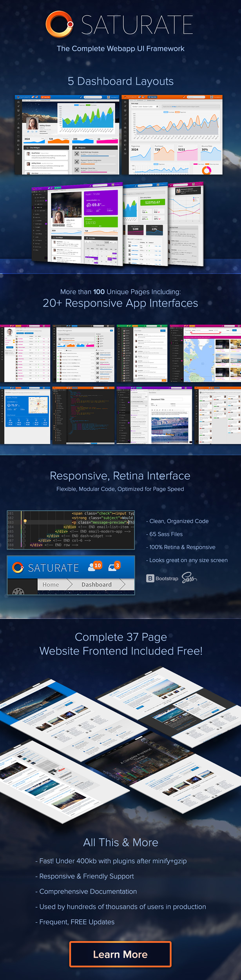
Task: Click the date range field in orange dashboard
Action: (145, 107)
